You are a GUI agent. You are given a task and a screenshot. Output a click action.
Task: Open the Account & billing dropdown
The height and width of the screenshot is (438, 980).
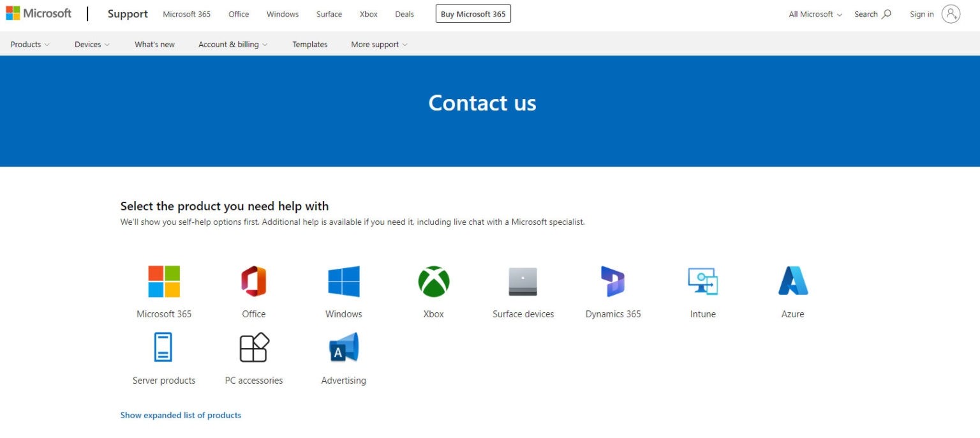tap(232, 44)
